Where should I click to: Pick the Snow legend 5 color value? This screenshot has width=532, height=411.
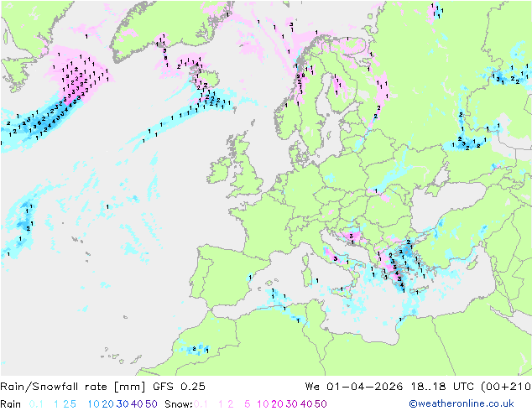click(248, 404)
